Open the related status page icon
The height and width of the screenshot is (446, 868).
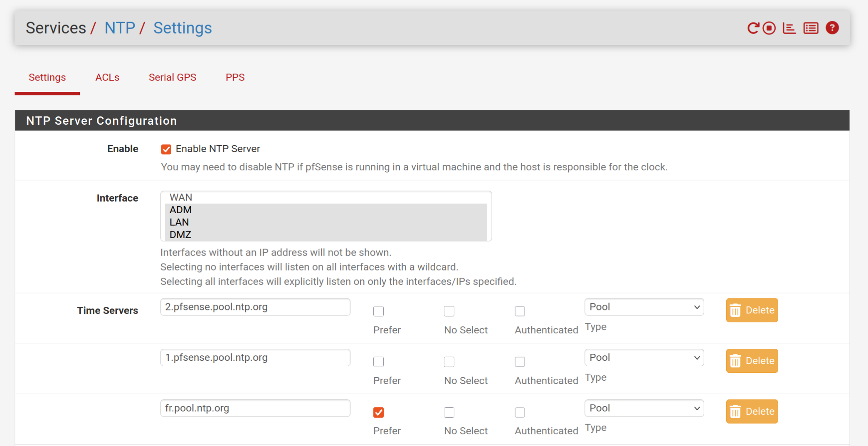(x=789, y=28)
